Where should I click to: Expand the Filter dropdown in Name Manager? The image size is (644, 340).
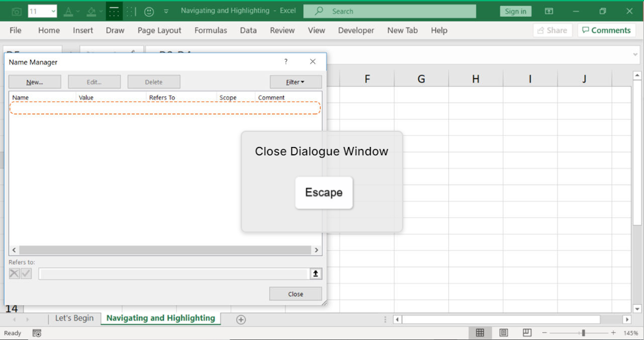click(x=295, y=82)
